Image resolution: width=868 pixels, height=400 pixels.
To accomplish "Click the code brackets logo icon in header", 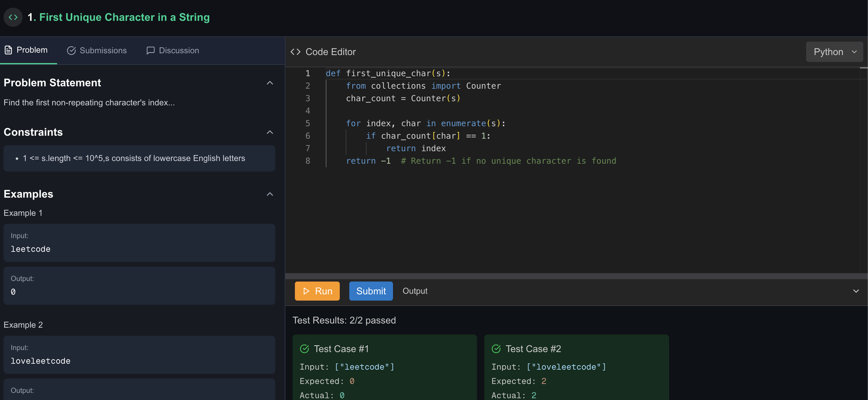I will click(13, 17).
